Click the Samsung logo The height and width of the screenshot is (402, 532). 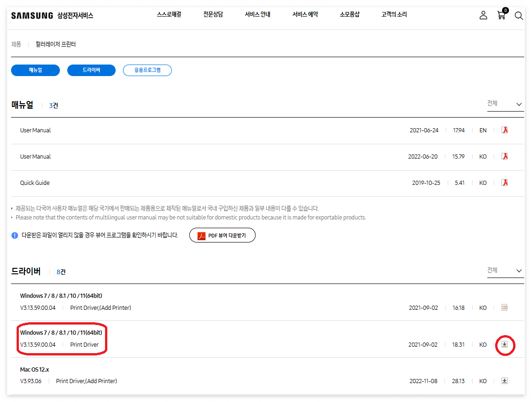(32, 16)
